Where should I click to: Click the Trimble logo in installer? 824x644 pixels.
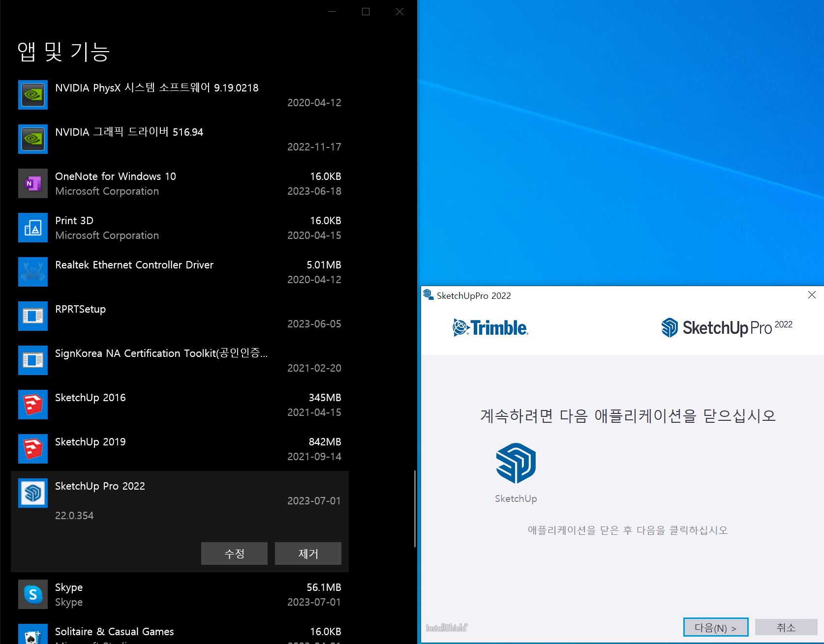(490, 328)
